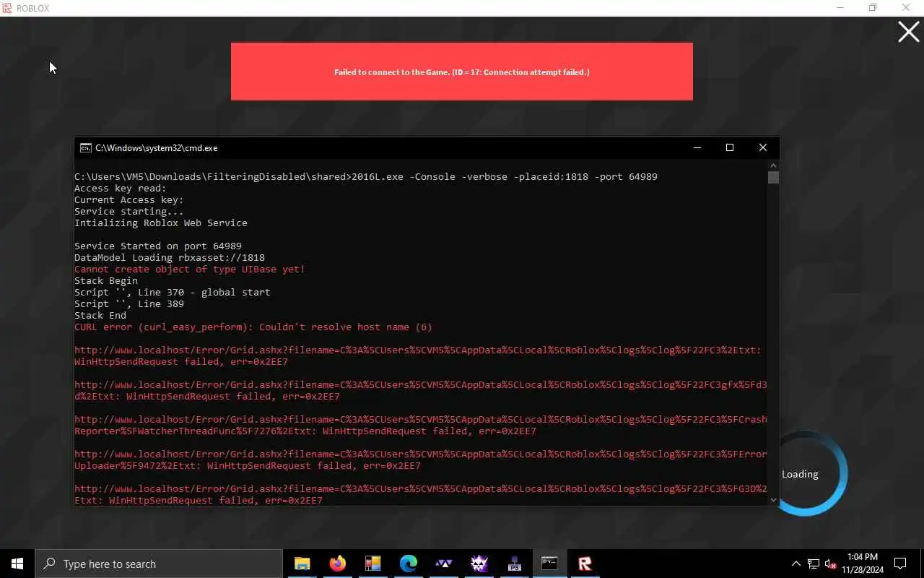Close the ROBLOX window from its title bar
Screen dimensions: 924x578
(907, 8)
